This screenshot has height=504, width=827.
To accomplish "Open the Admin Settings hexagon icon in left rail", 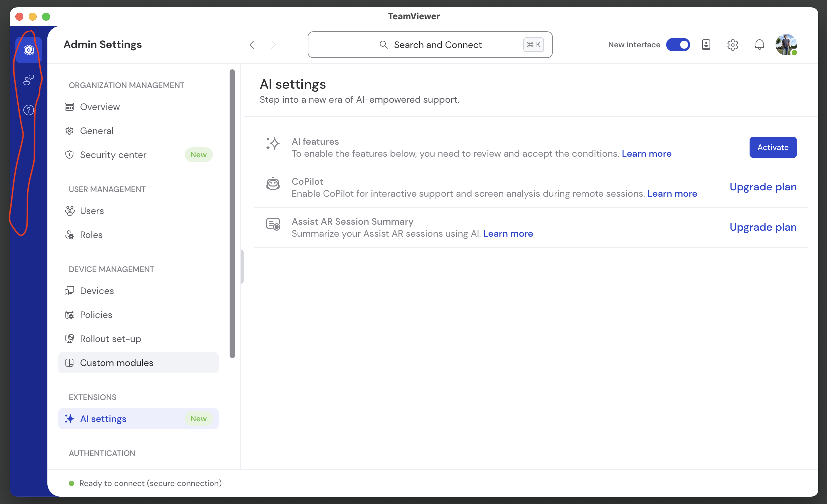I will click(28, 50).
